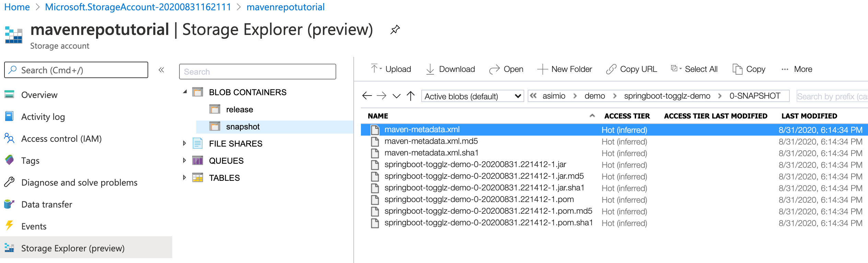Sort by LAST MODIFIED column

click(809, 116)
